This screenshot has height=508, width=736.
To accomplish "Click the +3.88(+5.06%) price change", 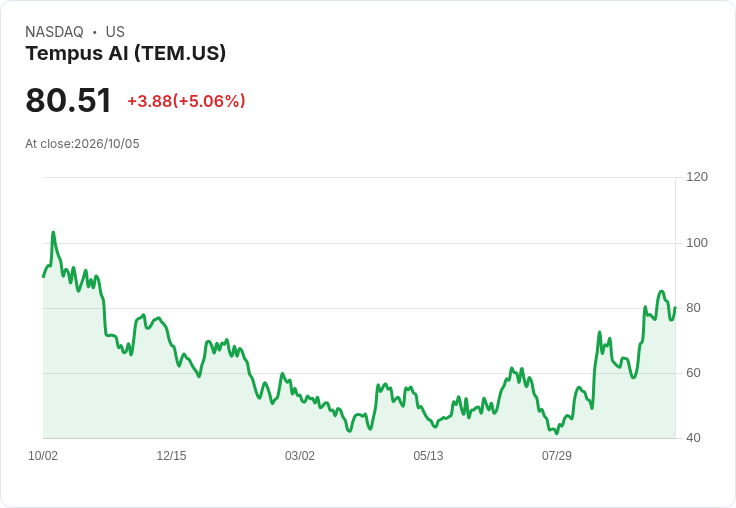I will [x=186, y=101].
